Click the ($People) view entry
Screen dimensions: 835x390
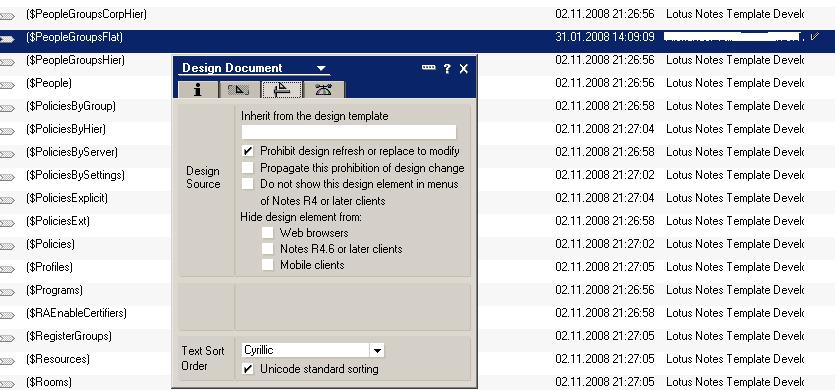coord(48,83)
